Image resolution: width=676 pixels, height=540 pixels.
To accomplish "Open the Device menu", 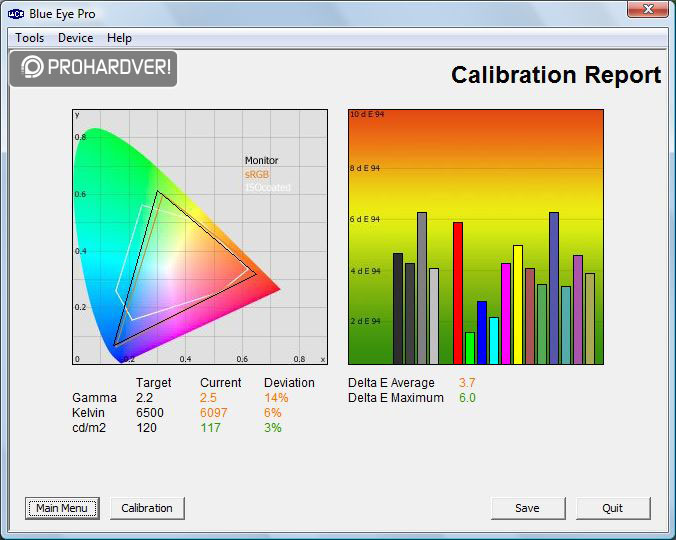I will coord(75,38).
